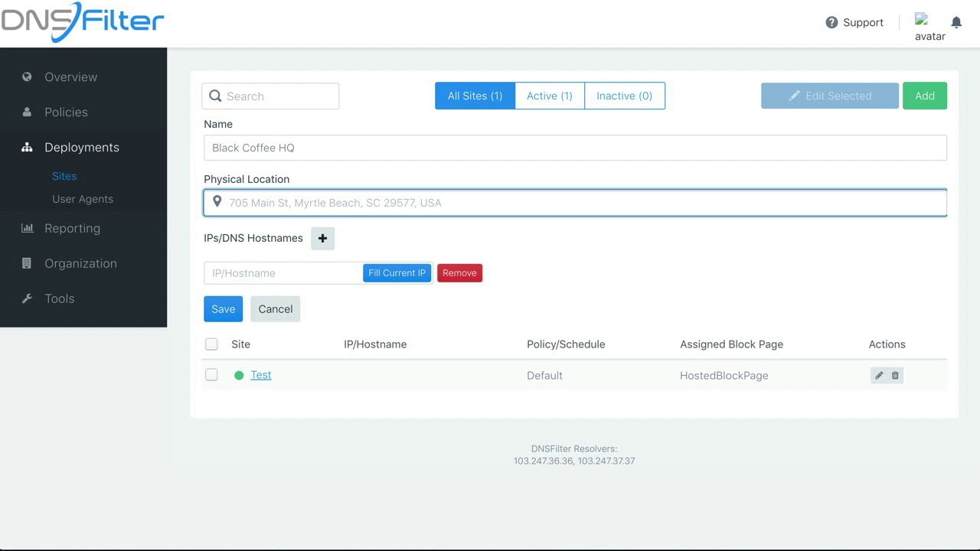The image size is (980, 551).
Task: Select the All Sites tab
Action: (475, 96)
